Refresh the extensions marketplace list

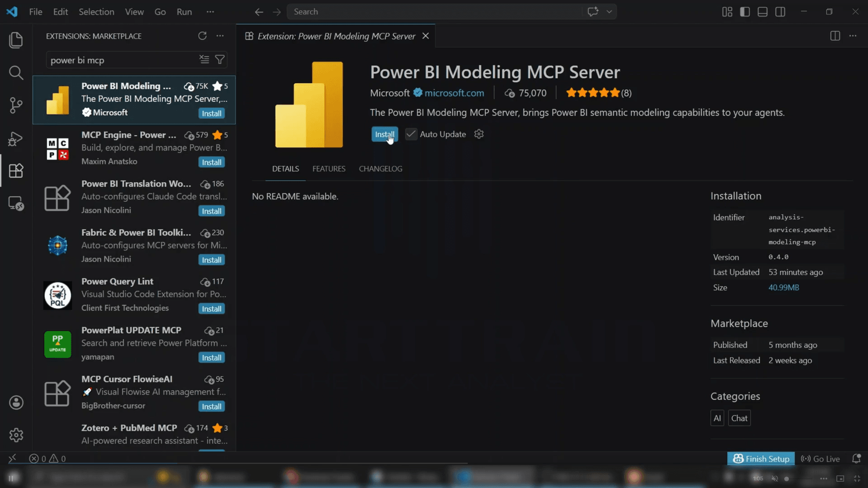202,36
